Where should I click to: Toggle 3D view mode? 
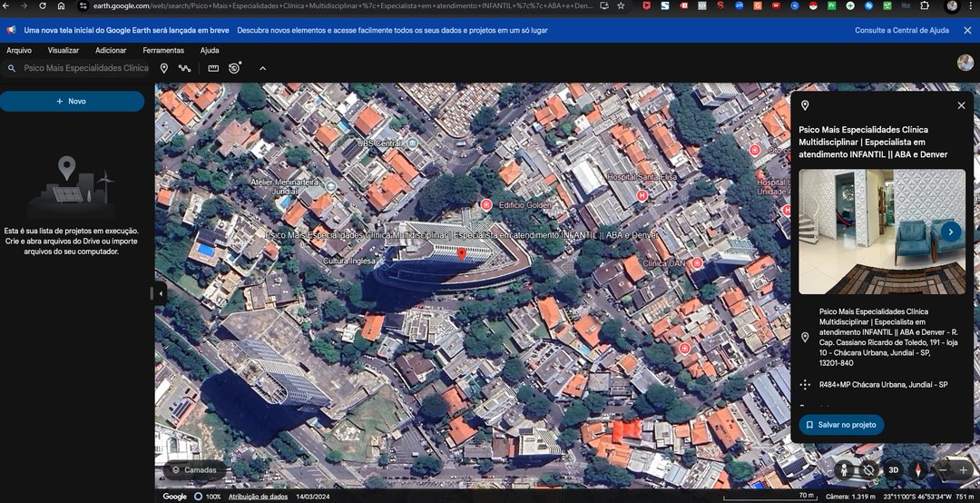click(893, 469)
